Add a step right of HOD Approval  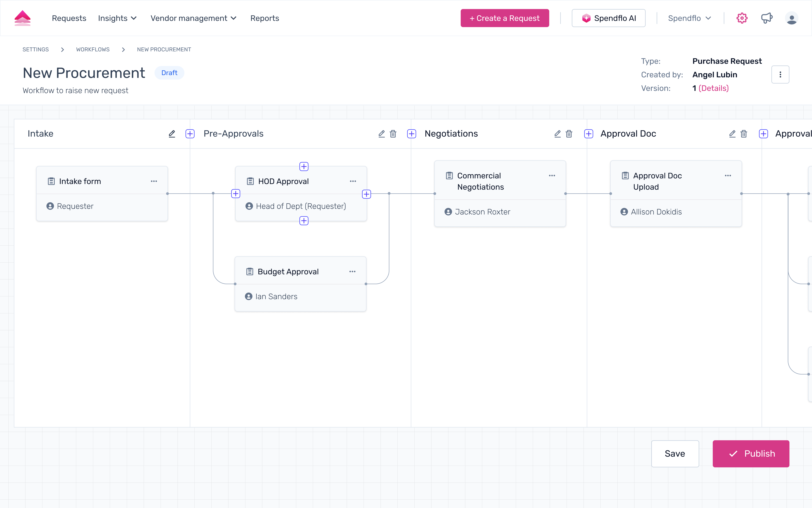pyautogui.click(x=366, y=194)
